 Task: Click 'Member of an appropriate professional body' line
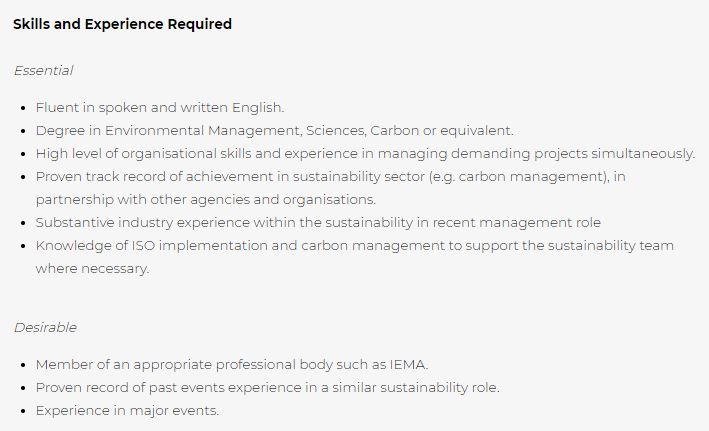click(232, 365)
